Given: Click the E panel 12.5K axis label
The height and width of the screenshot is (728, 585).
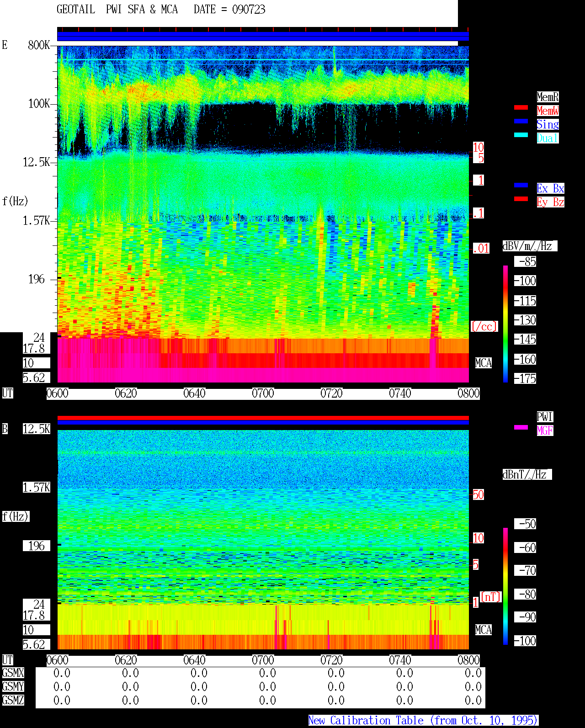Looking at the screenshot, I should [37, 162].
